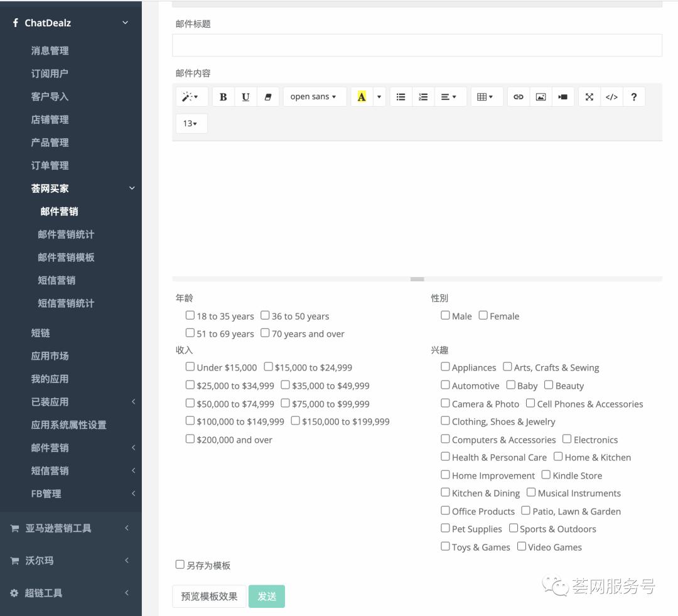This screenshot has width=678, height=616.
Task: Click the cart icon next to 亚马逊营销工具
Action: [14, 528]
